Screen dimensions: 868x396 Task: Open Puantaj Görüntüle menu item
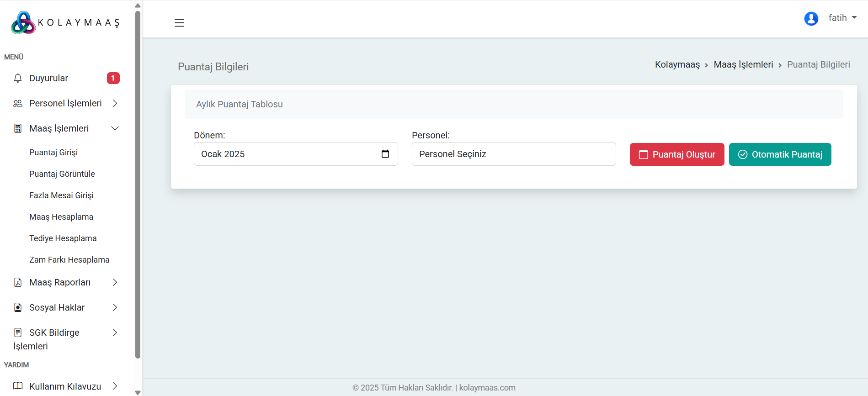coord(62,174)
